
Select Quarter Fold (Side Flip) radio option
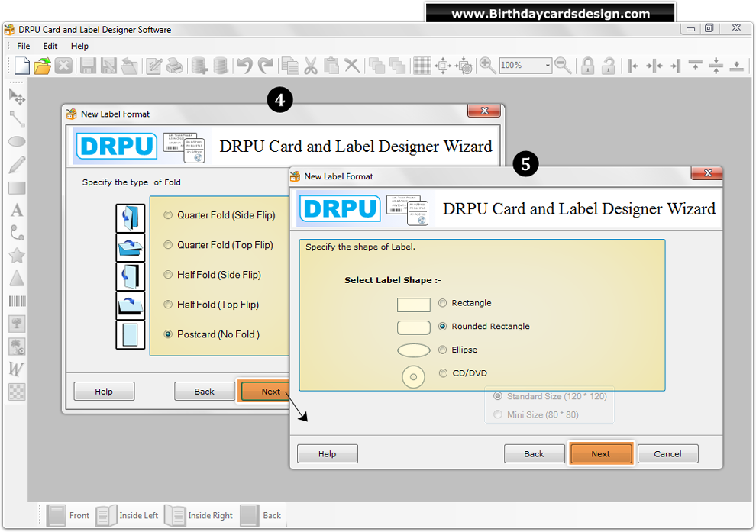tap(168, 215)
